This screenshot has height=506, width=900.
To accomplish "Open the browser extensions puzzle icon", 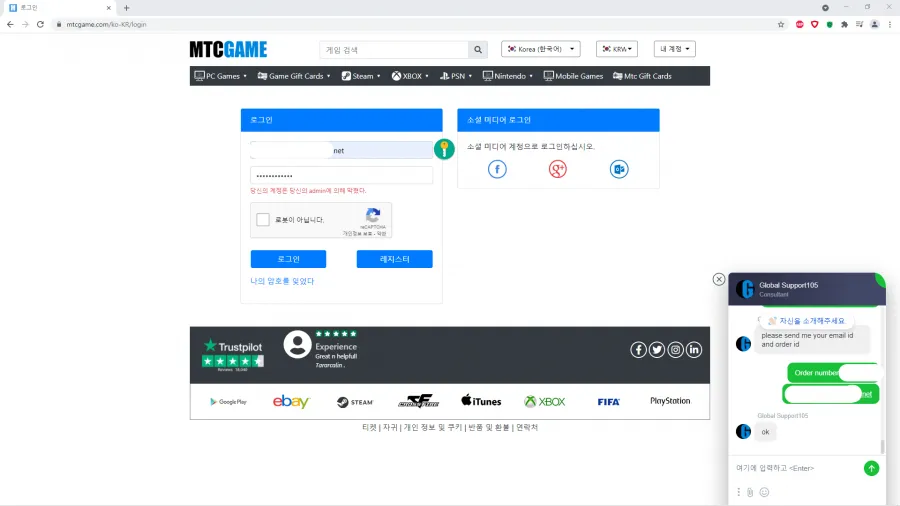I will coord(844,24).
